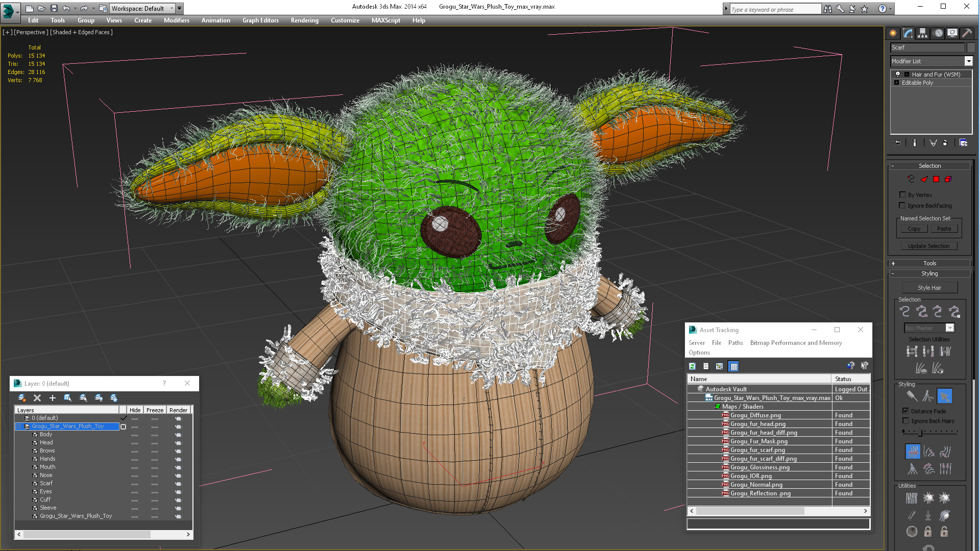Open Configure Modifier Sets icon

pos(963,143)
